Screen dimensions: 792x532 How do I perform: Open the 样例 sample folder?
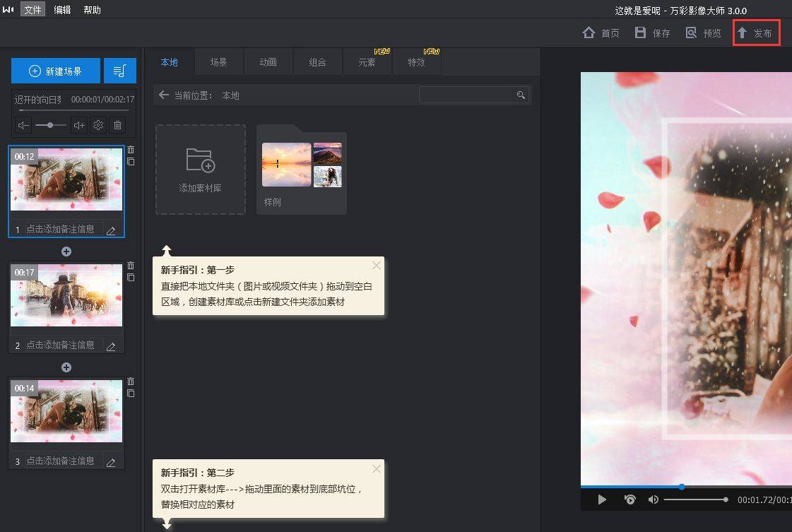pos(302,170)
